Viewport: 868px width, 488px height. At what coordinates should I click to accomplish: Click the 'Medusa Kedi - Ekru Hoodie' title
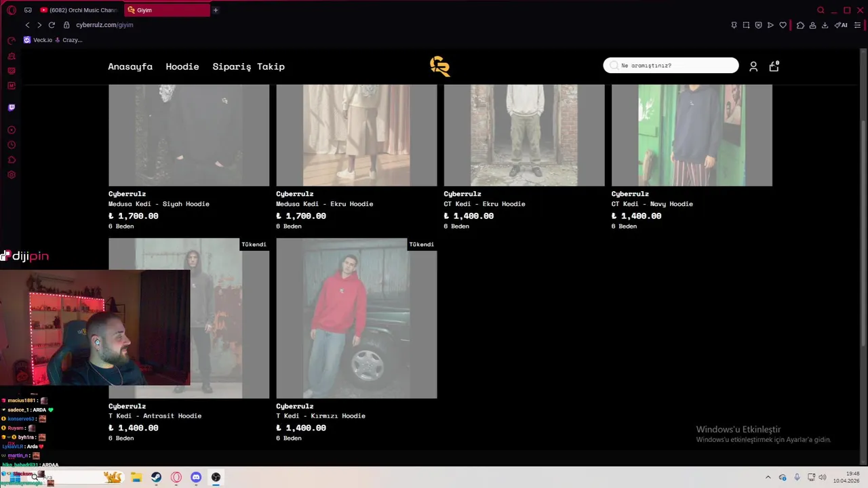pos(324,204)
